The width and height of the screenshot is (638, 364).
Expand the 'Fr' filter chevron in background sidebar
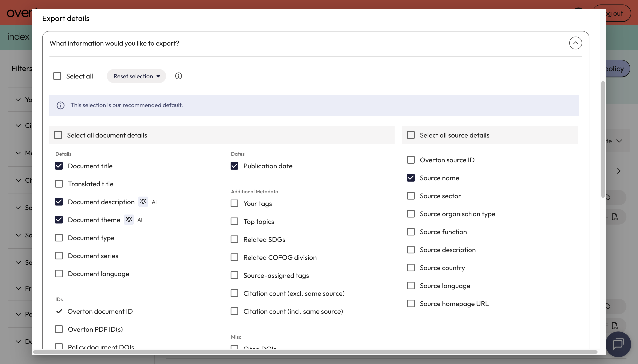pos(18,288)
